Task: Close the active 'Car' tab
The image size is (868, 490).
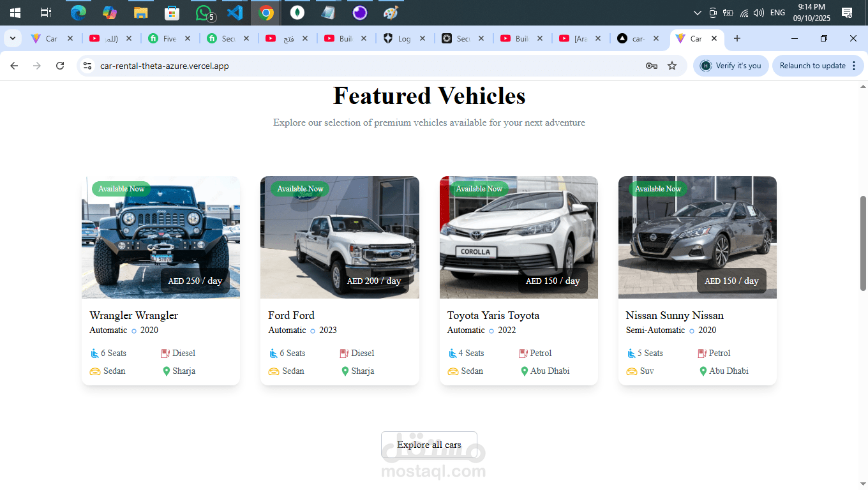Action: pos(714,38)
